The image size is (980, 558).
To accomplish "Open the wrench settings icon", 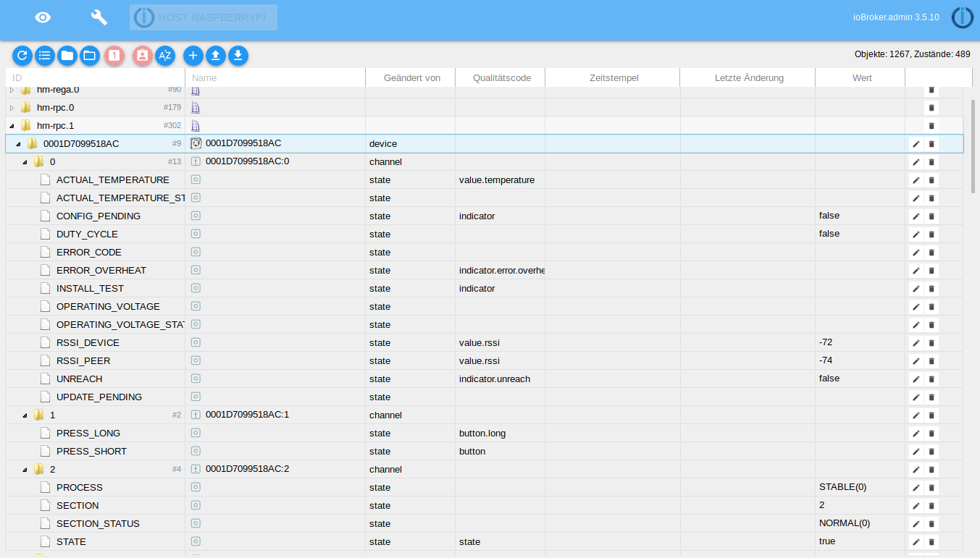I will point(99,17).
